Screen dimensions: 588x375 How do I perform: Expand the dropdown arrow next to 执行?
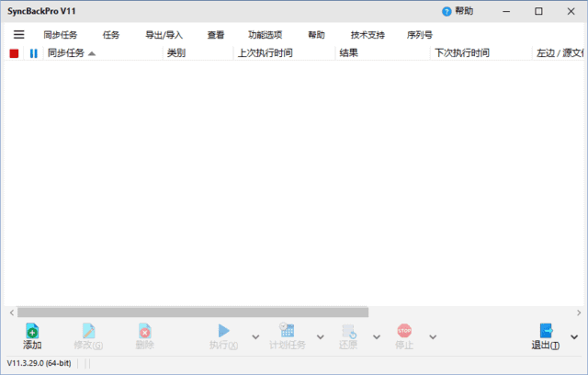253,337
